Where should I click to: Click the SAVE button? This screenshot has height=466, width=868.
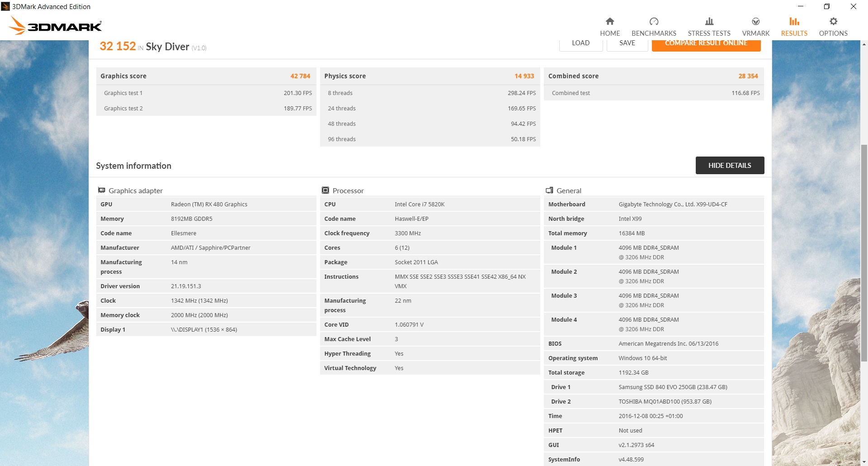click(627, 45)
